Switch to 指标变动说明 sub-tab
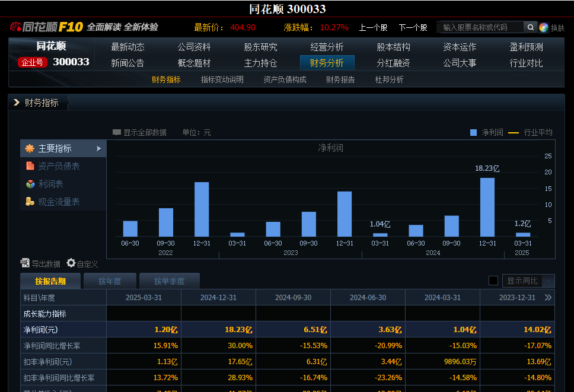Image resolution: width=574 pixels, height=392 pixels. (222, 79)
